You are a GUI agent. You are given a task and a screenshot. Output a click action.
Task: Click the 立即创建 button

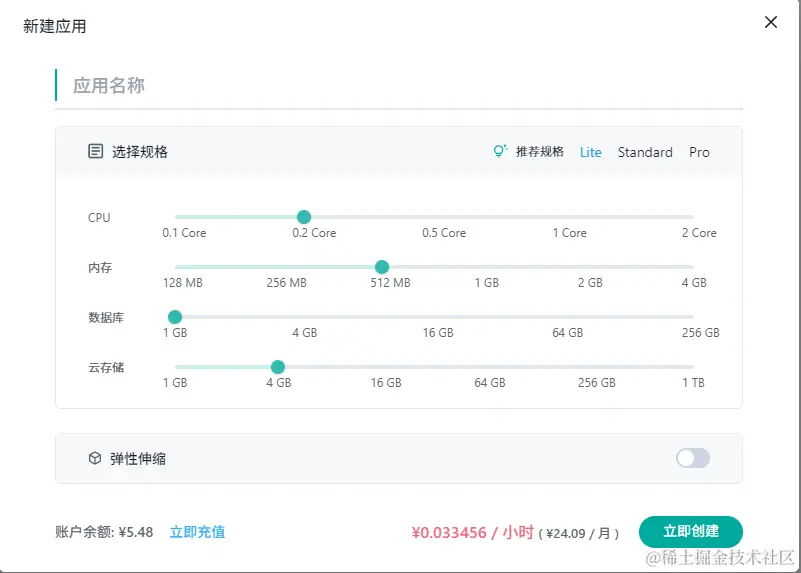point(690,532)
